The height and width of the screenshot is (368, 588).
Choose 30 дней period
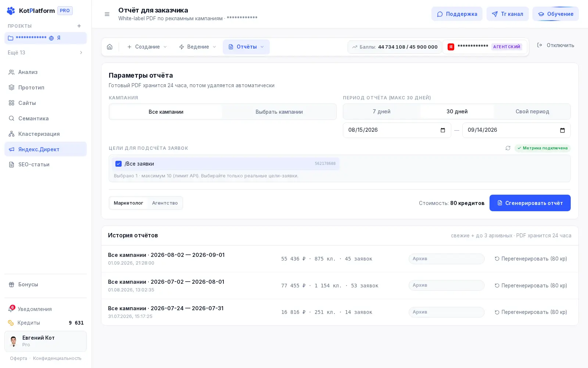click(x=457, y=112)
